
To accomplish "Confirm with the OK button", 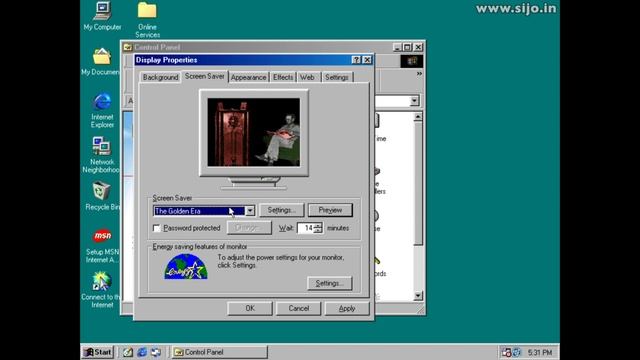I will 250,308.
